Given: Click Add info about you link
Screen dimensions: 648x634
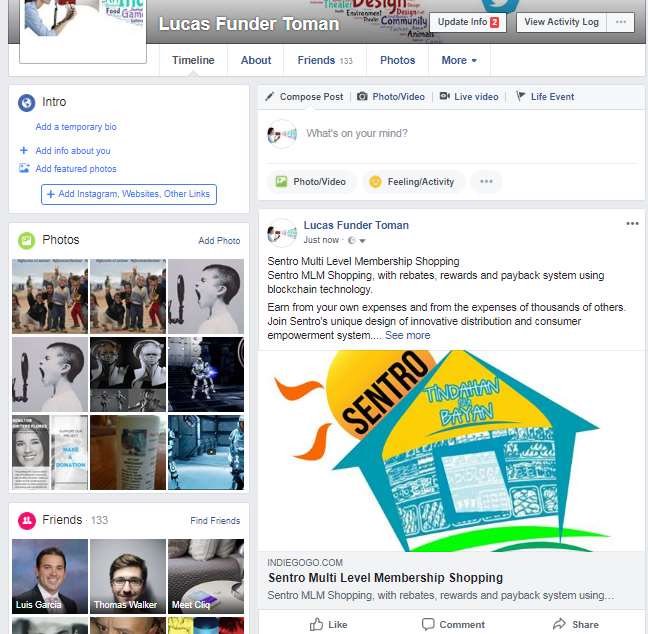Looking at the screenshot, I should [x=73, y=151].
